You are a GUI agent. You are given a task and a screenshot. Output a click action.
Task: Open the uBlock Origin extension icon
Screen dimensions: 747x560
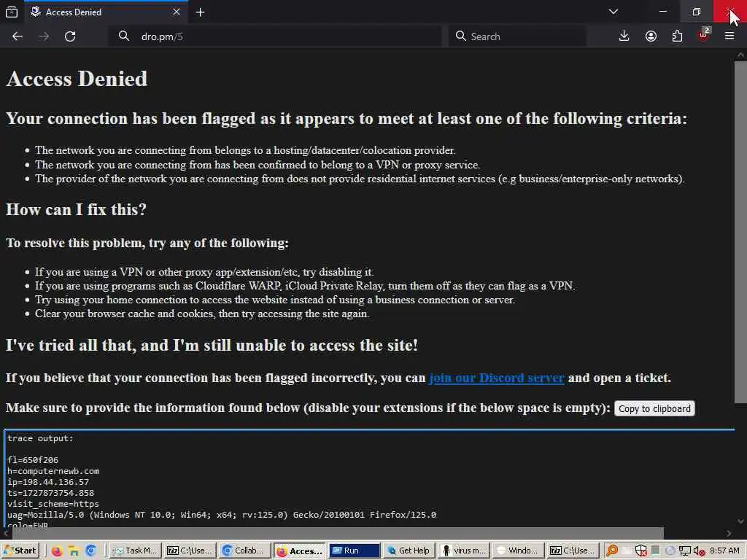(704, 36)
